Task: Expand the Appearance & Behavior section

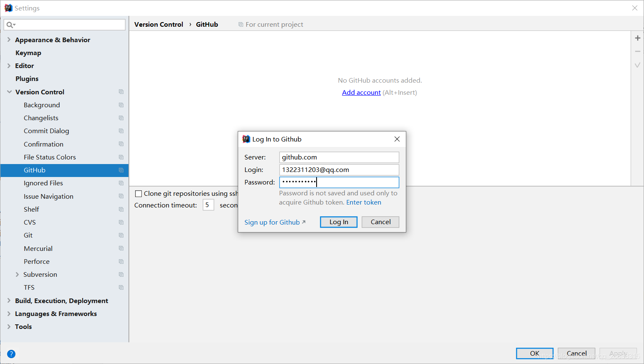Action: point(9,40)
